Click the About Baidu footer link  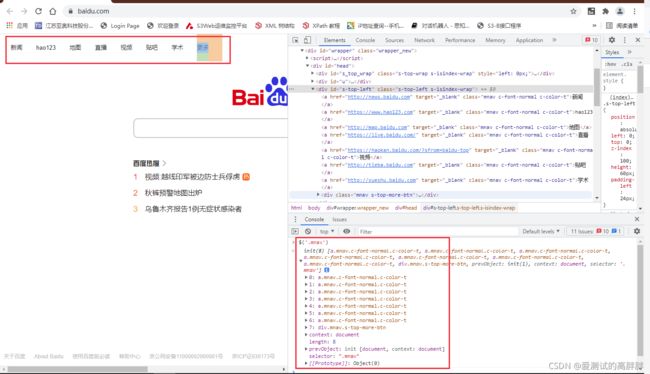coord(49,356)
